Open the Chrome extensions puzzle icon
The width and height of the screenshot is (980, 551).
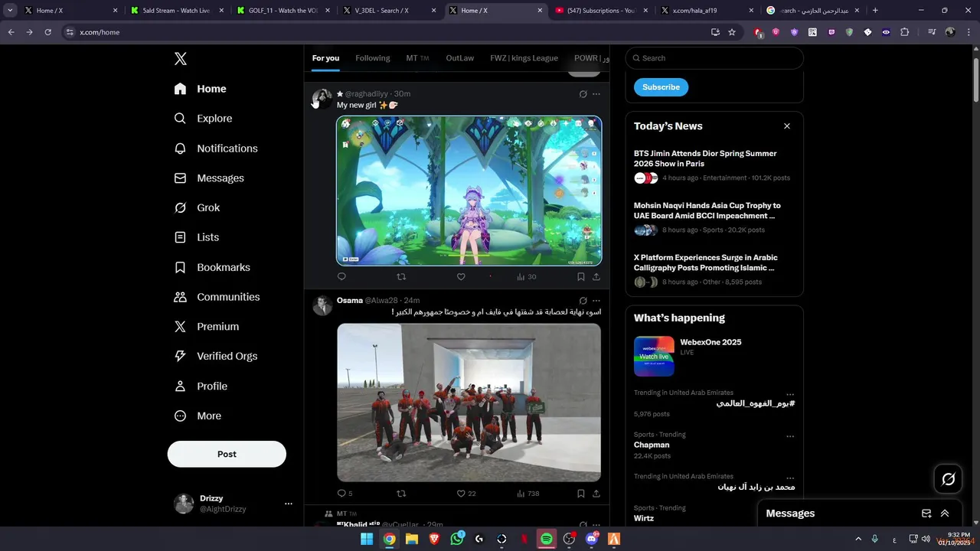[x=904, y=32]
